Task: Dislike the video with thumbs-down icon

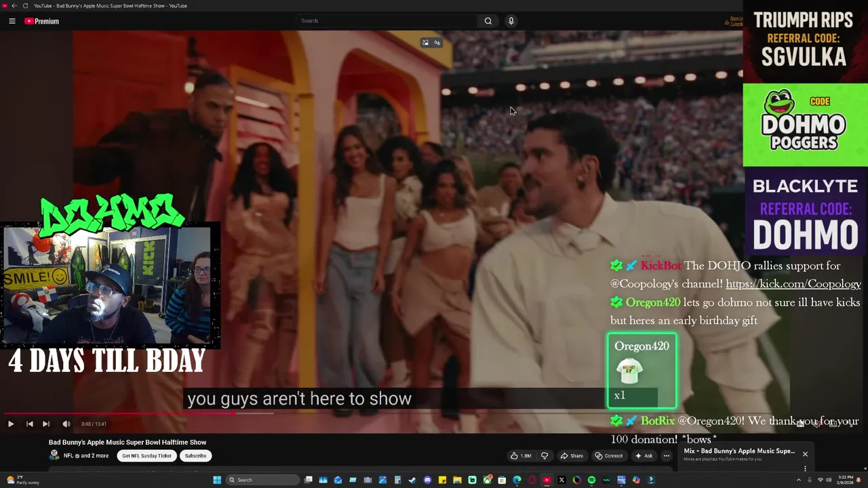Action: [545, 455]
